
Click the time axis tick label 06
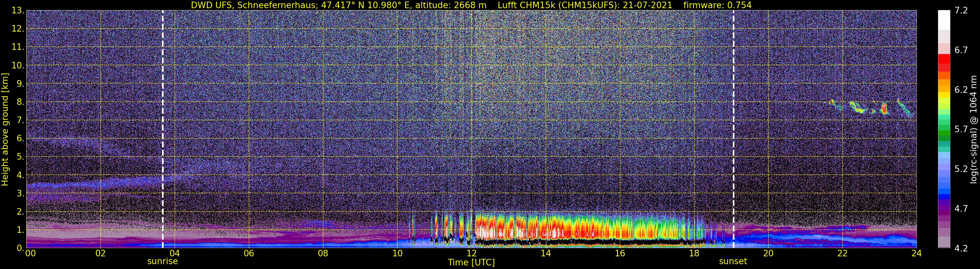[249, 253]
